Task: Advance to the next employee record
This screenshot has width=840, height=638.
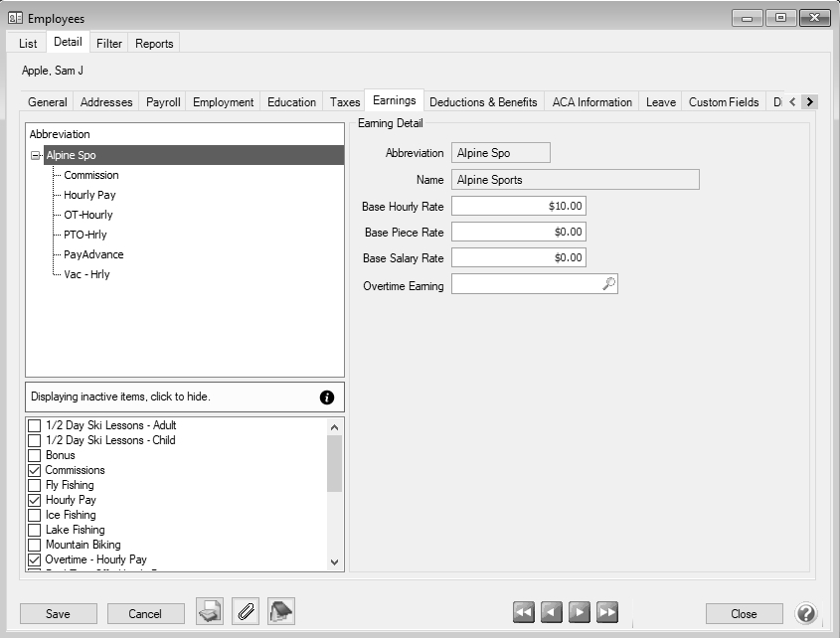Action: pyautogui.click(x=580, y=613)
